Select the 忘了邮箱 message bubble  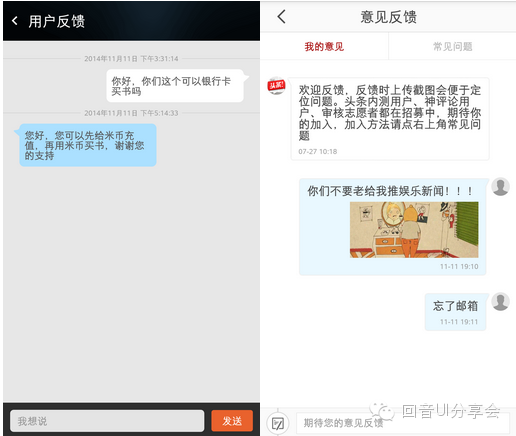tap(455, 312)
